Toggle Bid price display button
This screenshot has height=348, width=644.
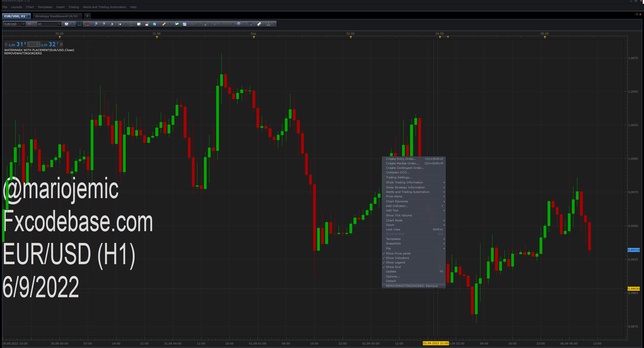point(79,24)
